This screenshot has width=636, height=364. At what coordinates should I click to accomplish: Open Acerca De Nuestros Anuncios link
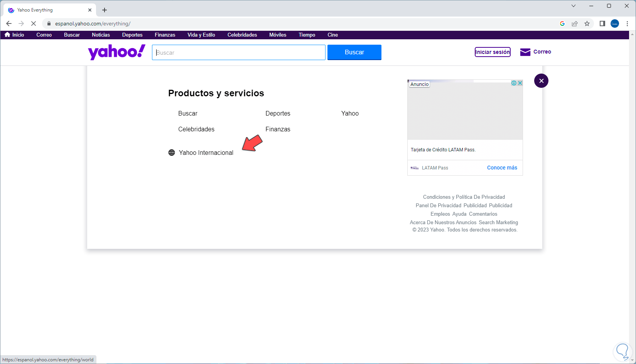[443, 222]
